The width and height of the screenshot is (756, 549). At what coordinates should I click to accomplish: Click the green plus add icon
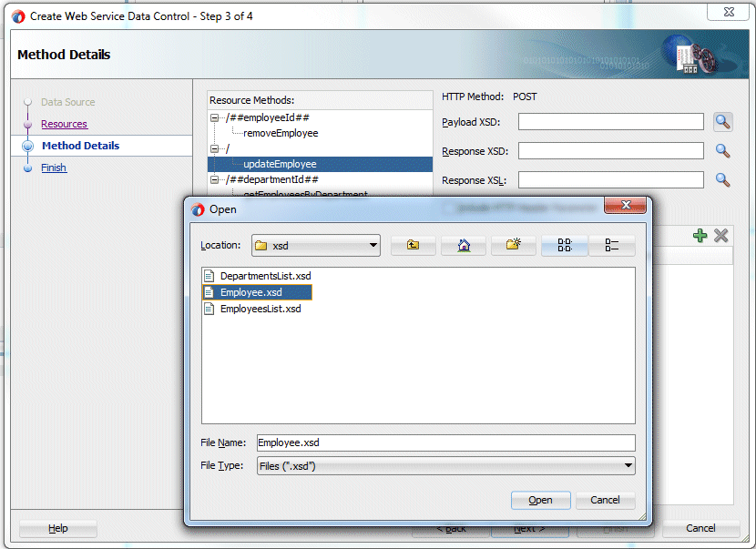click(700, 235)
